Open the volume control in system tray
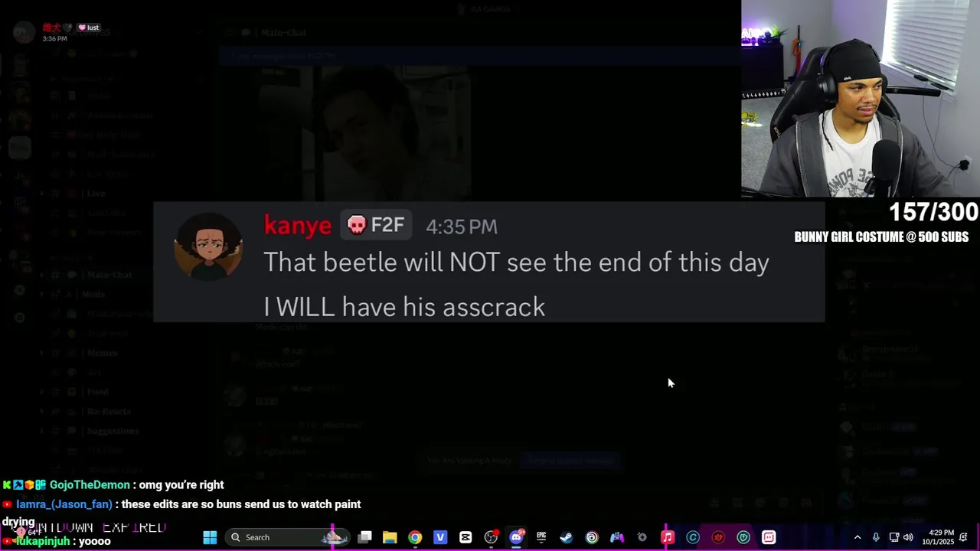 click(x=908, y=537)
